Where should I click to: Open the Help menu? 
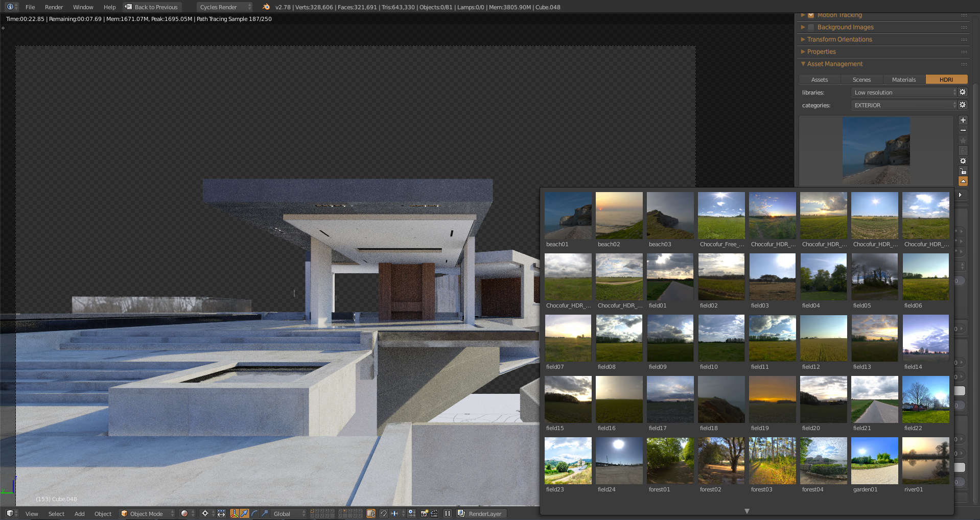pos(109,7)
